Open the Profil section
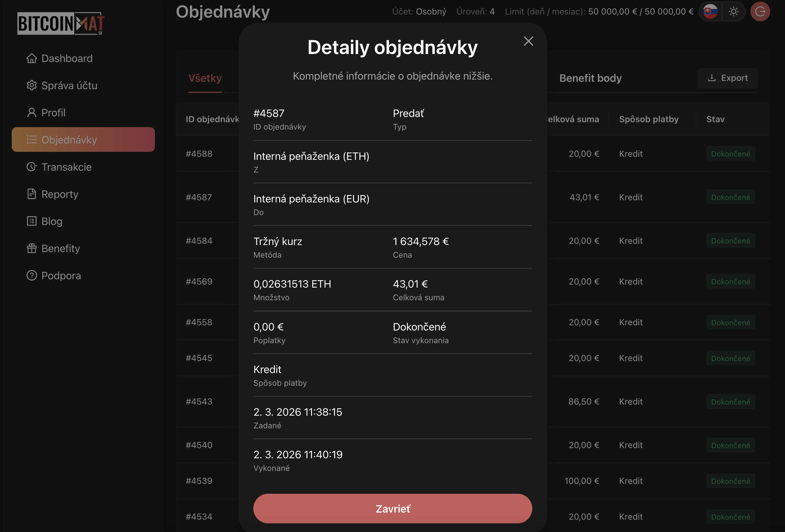 pos(53,113)
